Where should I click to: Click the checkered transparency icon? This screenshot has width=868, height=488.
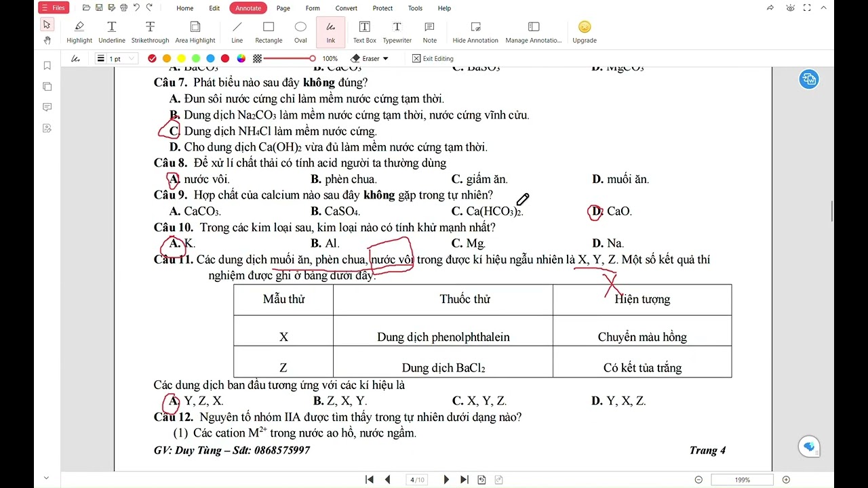click(258, 59)
